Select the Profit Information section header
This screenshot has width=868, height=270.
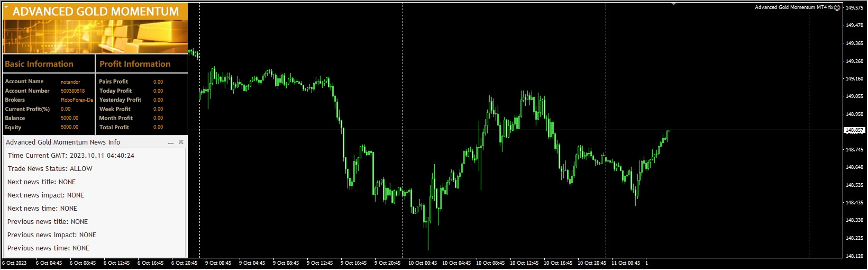(x=135, y=64)
